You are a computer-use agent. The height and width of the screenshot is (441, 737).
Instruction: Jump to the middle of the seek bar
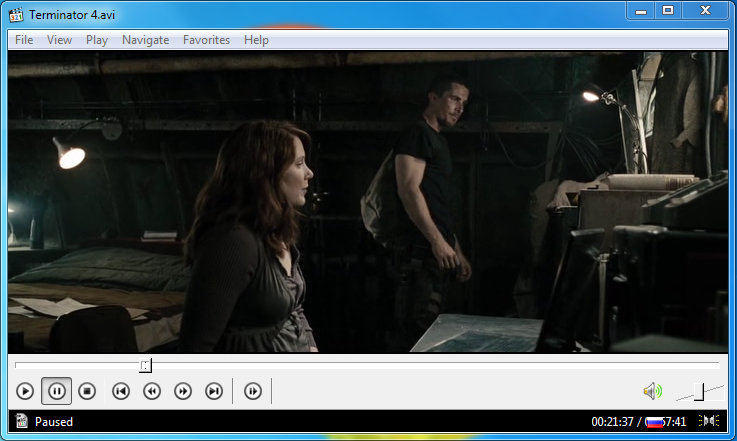(x=367, y=365)
